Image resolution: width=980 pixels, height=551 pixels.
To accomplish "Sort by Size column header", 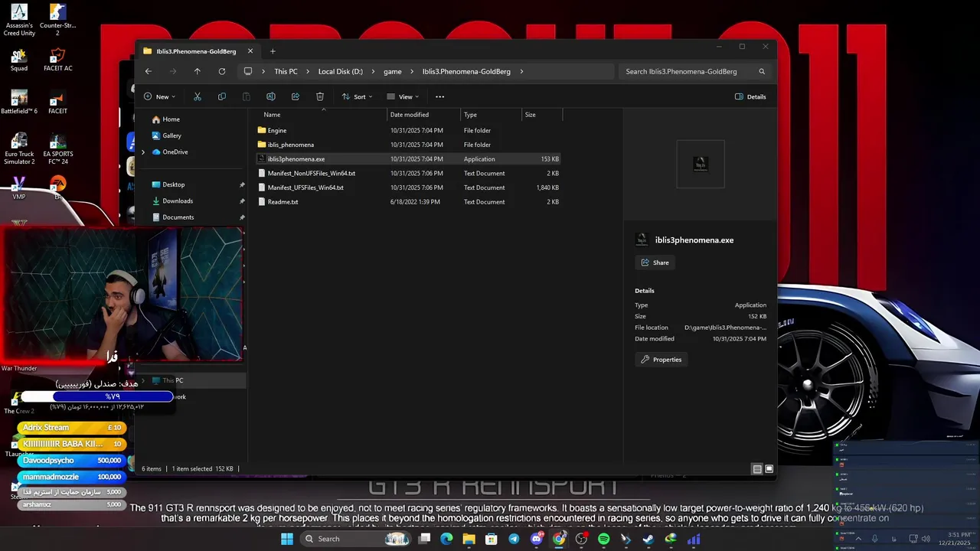I will click(541, 115).
